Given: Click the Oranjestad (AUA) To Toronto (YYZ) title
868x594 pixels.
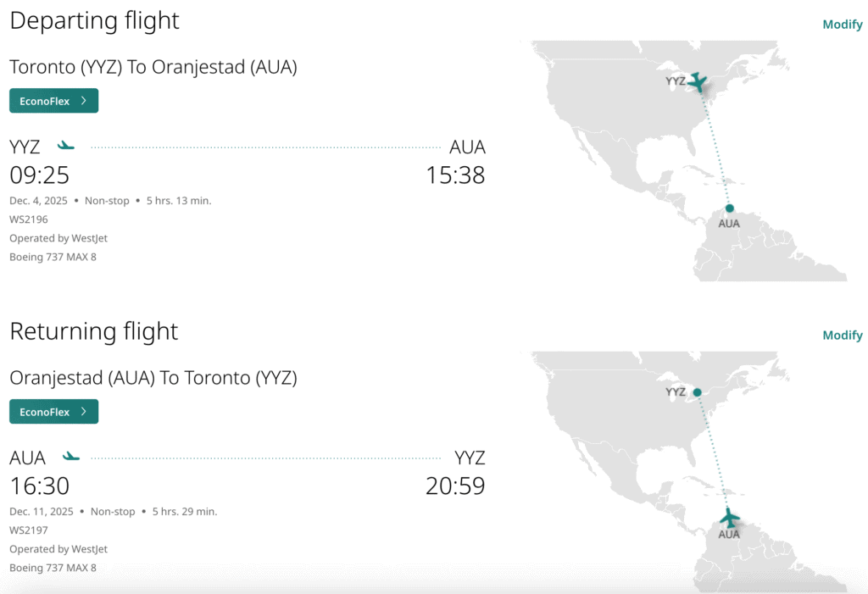Looking at the screenshot, I should (153, 378).
